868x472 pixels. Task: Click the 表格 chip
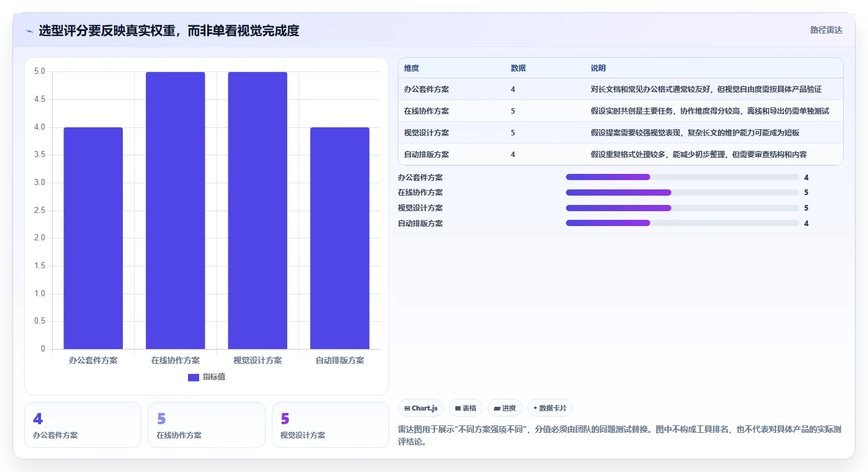465,408
